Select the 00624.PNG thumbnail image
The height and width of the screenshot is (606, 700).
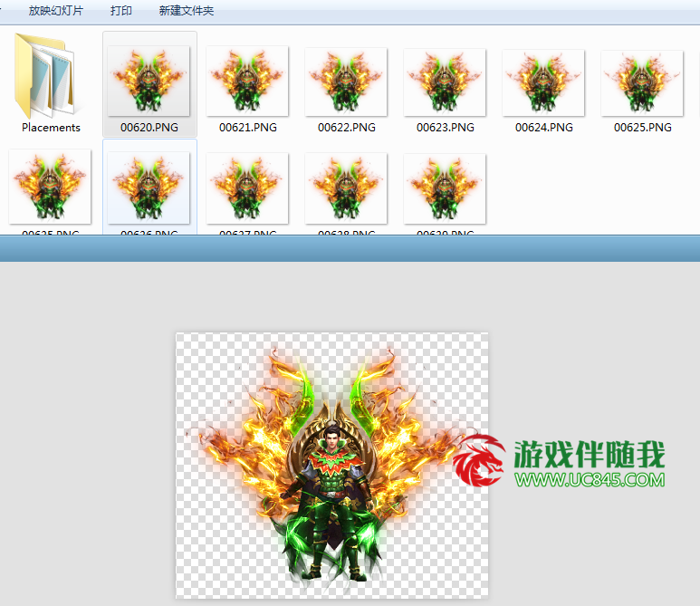click(x=543, y=82)
